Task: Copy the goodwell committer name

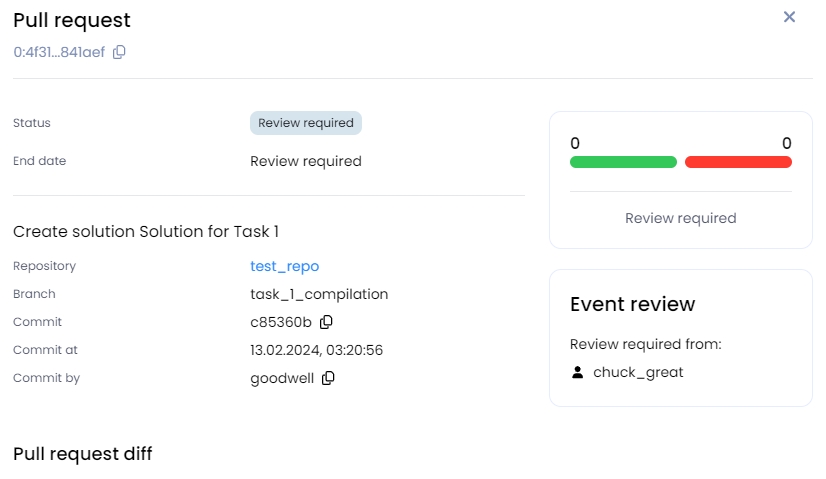Action: 328,378
